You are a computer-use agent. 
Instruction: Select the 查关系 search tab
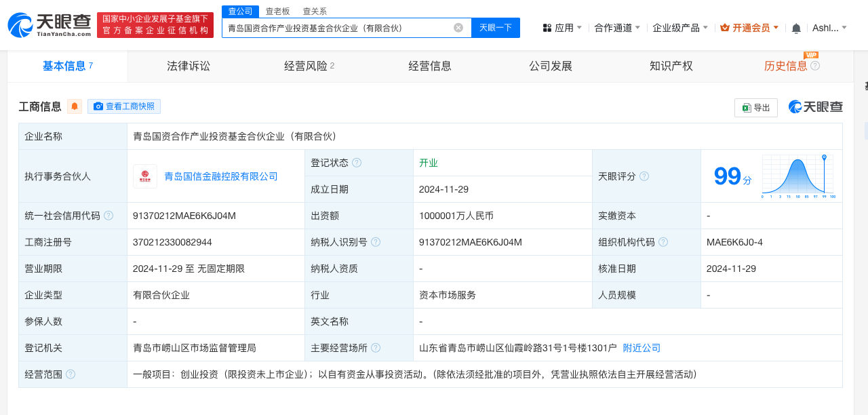coord(315,12)
